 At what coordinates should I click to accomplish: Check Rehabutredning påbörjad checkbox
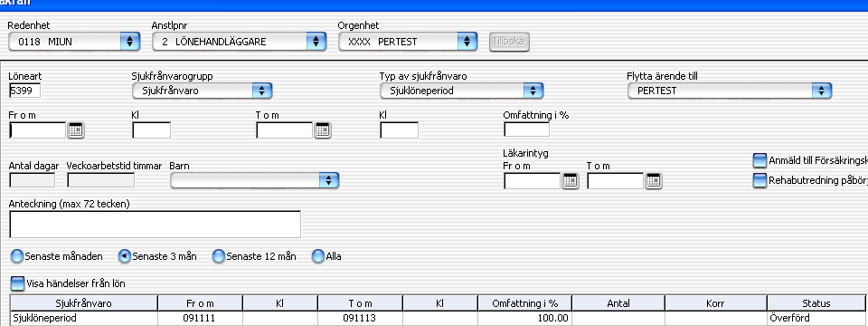(x=760, y=181)
